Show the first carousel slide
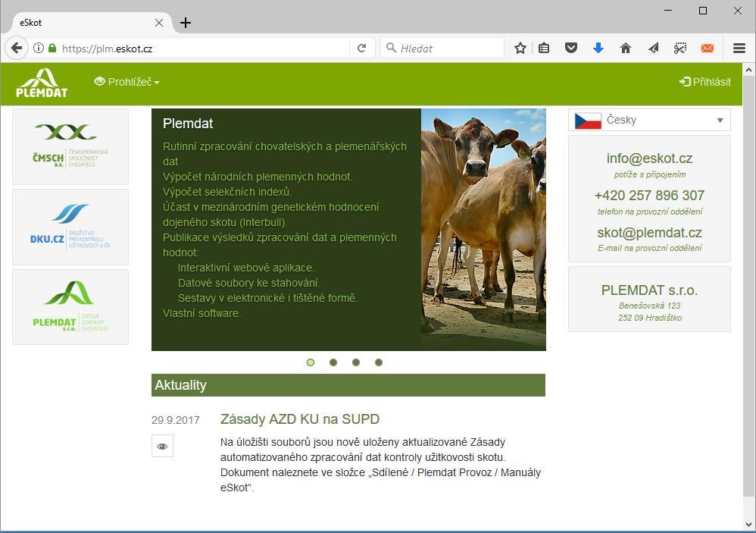Screen dimensions: 756x533 coord(311,362)
